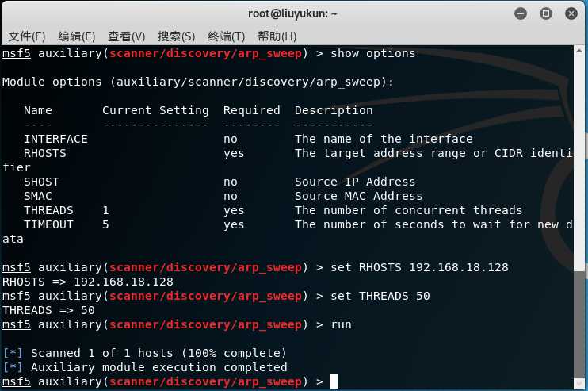Click the terminal vertical scrollbar thumb
Screen dimensions: 588x391
pos(579,324)
